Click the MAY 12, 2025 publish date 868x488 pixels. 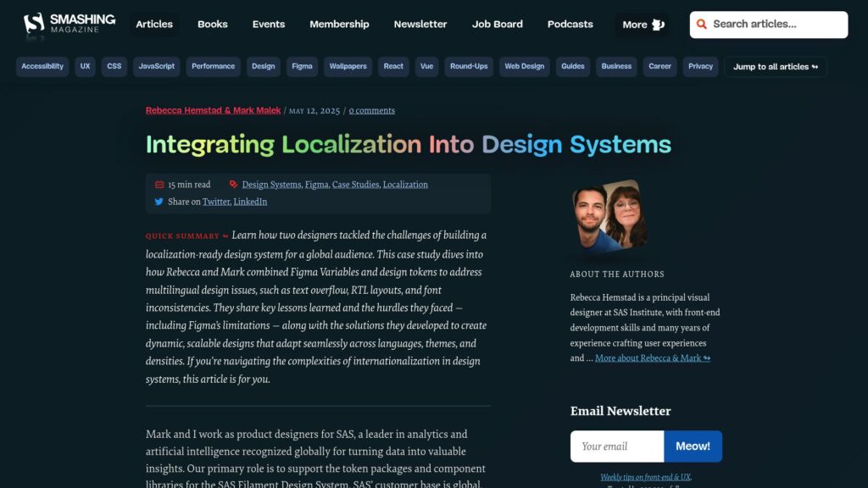[314, 111]
